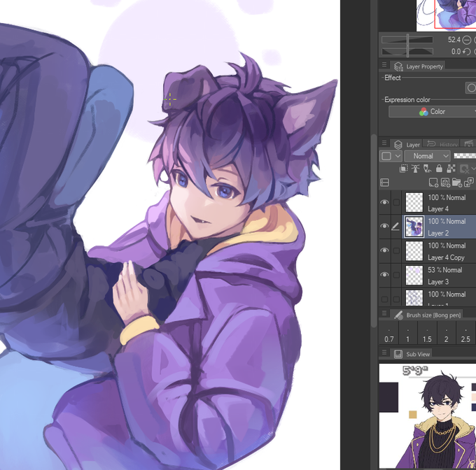476x470 pixels.
Task: Select the Layer 2 artwork thumbnail
Action: click(x=414, y=227)
